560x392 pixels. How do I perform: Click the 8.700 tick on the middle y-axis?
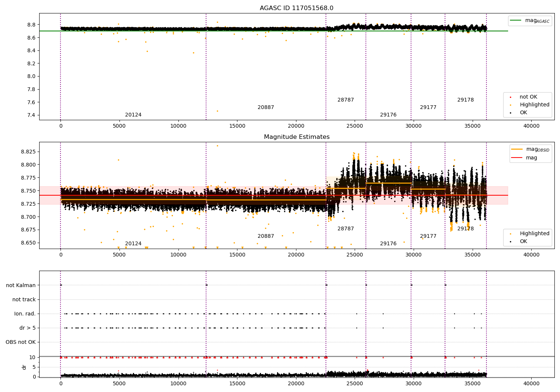coord(29,217)
